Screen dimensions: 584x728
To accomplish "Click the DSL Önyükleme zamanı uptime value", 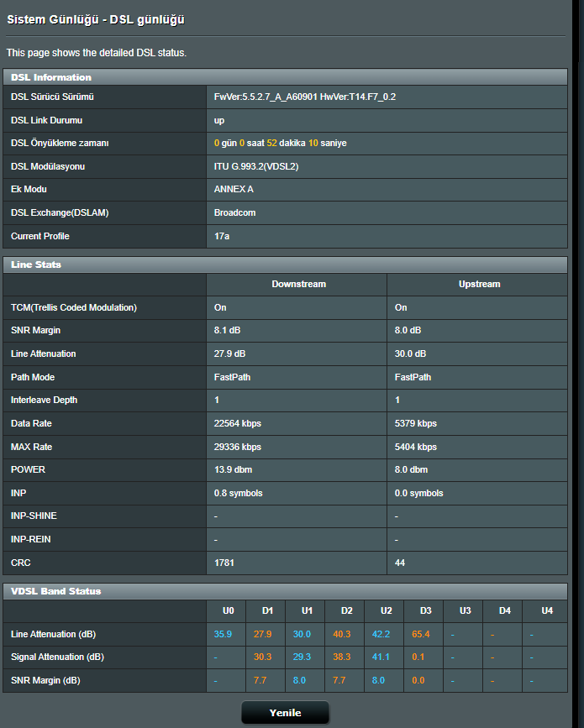I will click(x=280, y=143).
